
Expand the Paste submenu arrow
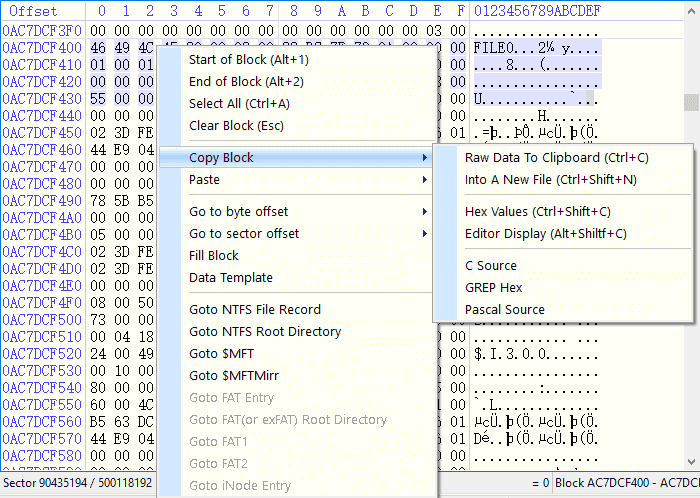pos(425,180)
